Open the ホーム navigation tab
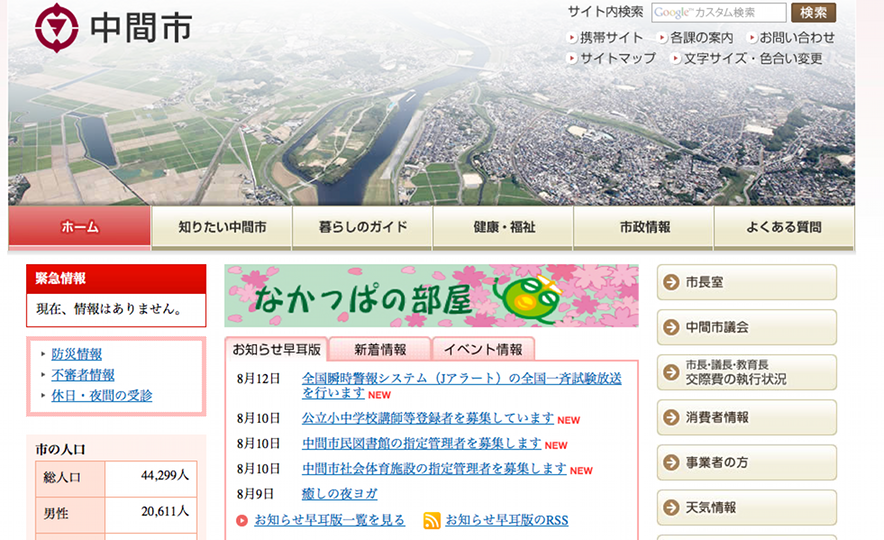This screenshot has width=884, height=540. [x=80, y=227]
